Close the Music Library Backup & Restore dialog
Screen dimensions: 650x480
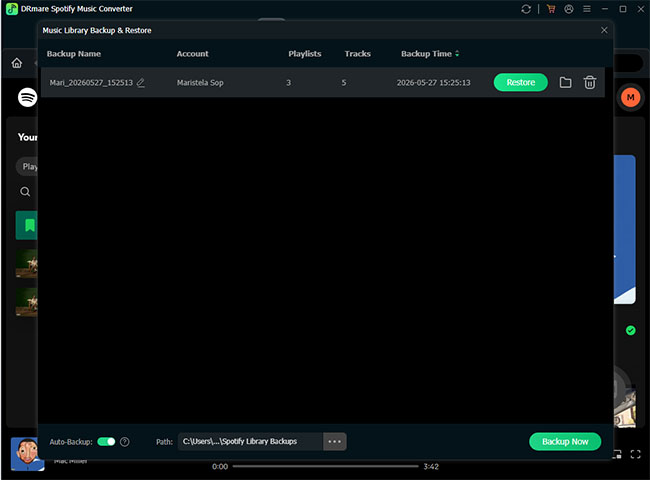point(604,30)
